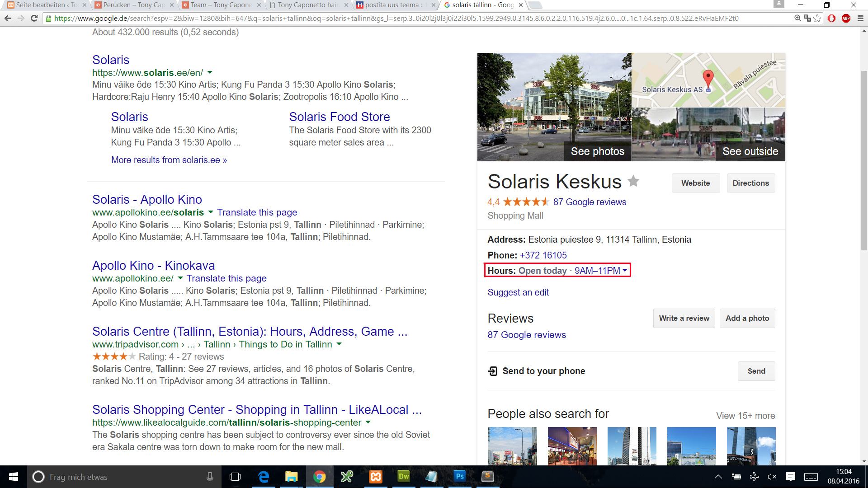Open the 'Solaris Food Store' link
868x488 pixels.
pyautogui.click(x=339, y=117)
